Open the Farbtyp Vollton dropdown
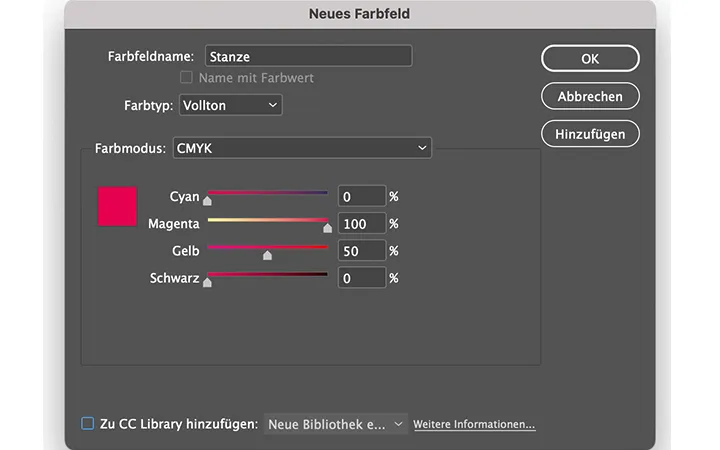 coord(230,105)
